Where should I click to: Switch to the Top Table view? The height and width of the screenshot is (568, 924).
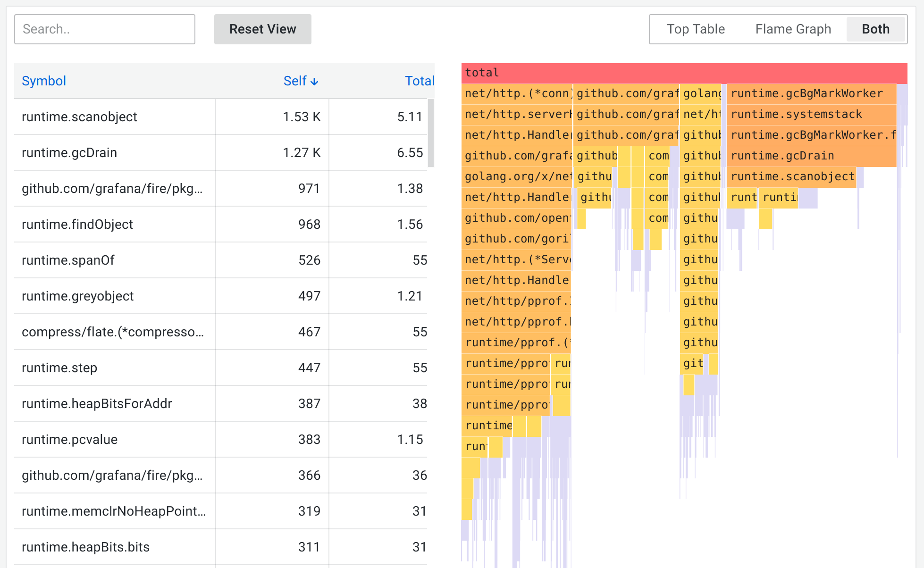click(695, 29)
